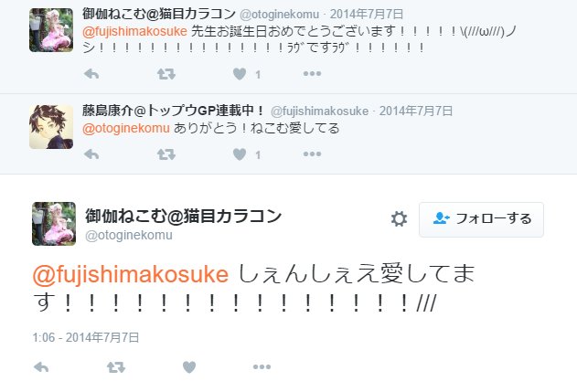
Task: Open more menu under main tweet
Action: (262, 366)
